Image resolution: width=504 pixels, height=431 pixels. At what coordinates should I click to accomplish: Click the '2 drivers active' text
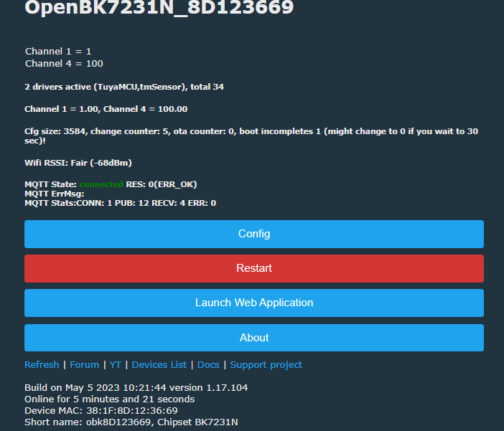[x=124, y=87]
